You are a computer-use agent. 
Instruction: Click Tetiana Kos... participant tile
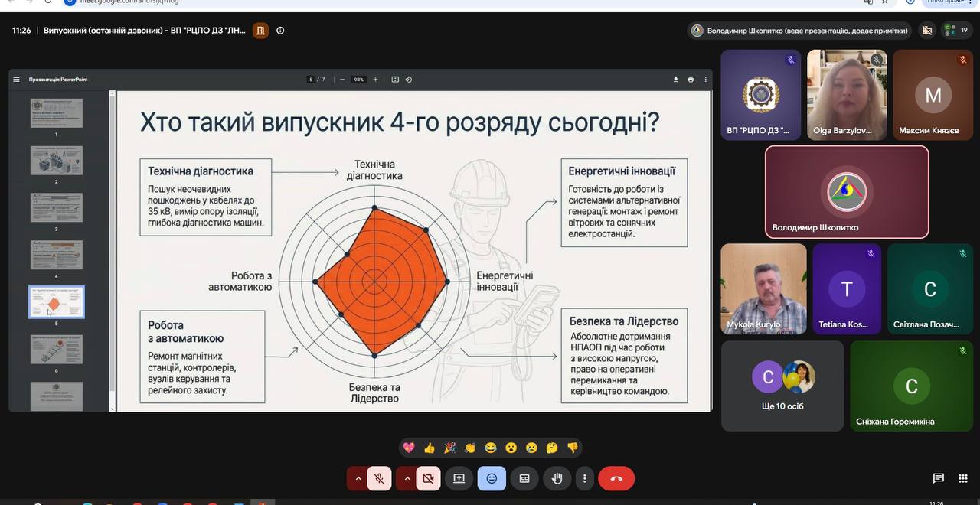click(847, 289)
